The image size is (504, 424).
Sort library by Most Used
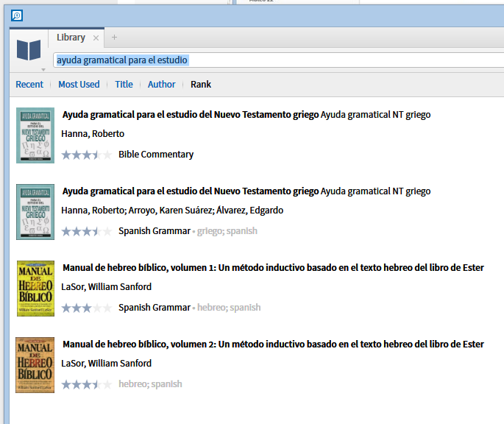pyautogui.click(x=79, y=85)
